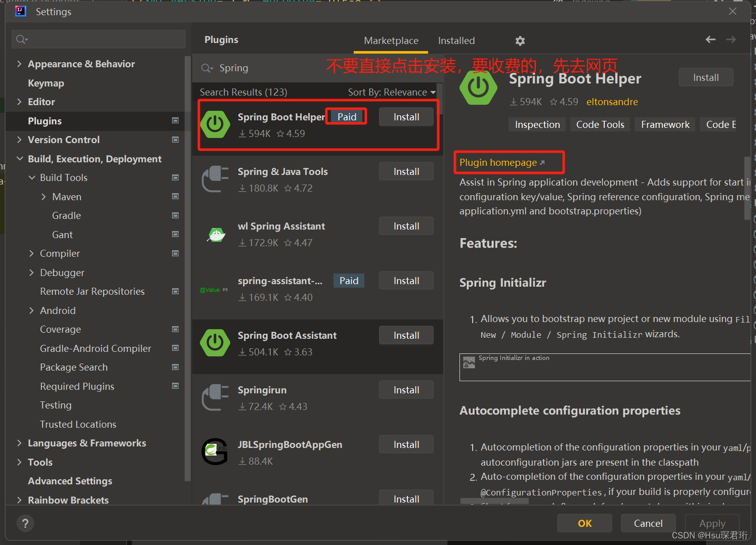The height and width of the screenshot is (545, 756).
Task: Switch to the Installed tab
Action: click(x=456, y=40)
